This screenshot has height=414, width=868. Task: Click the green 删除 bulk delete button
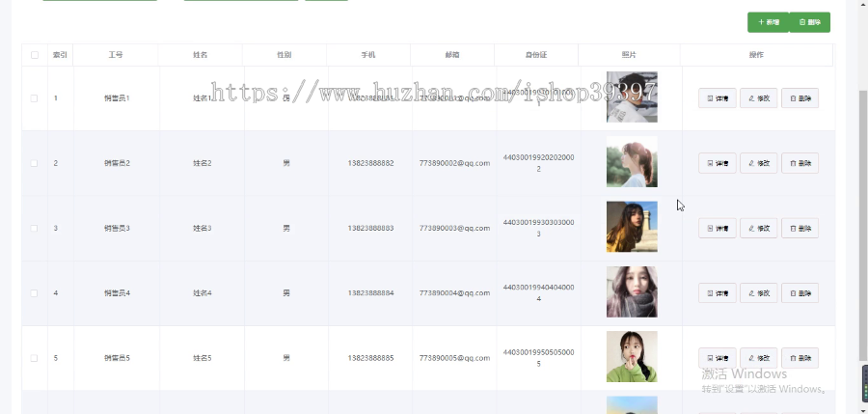tap(809, 22)
